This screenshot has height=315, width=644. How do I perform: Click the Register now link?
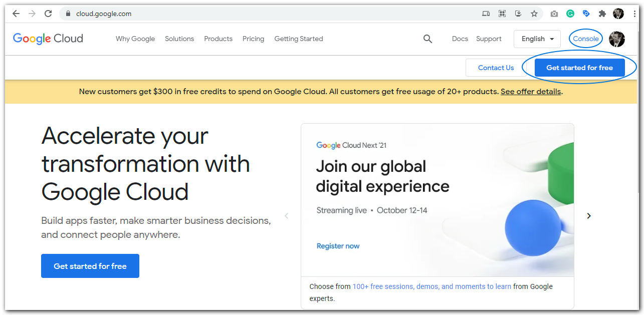point(338,246)
